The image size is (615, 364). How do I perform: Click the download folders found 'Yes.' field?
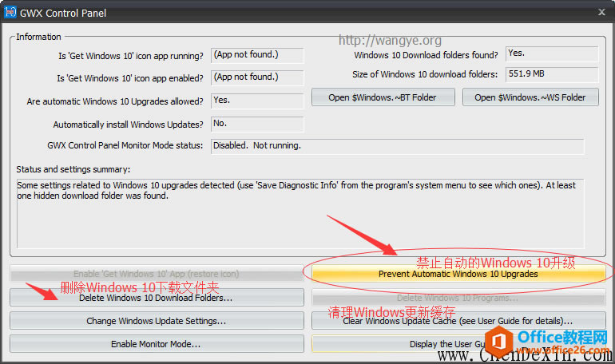552,53
